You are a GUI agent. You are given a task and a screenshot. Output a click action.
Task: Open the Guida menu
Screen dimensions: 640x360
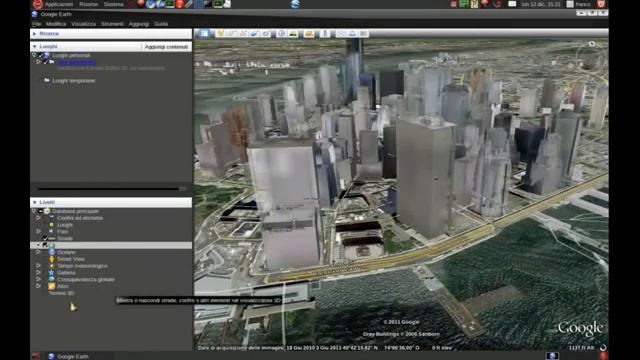click(x=161, y=24)
